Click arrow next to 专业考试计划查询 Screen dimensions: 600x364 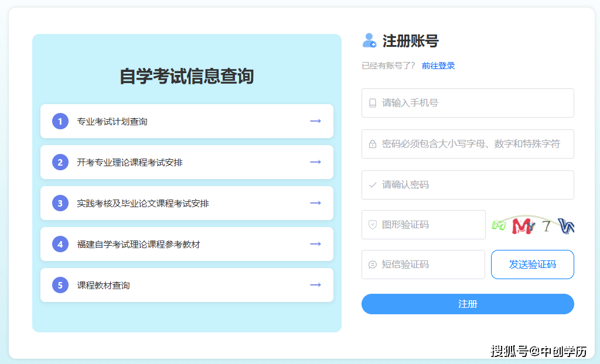315,121
